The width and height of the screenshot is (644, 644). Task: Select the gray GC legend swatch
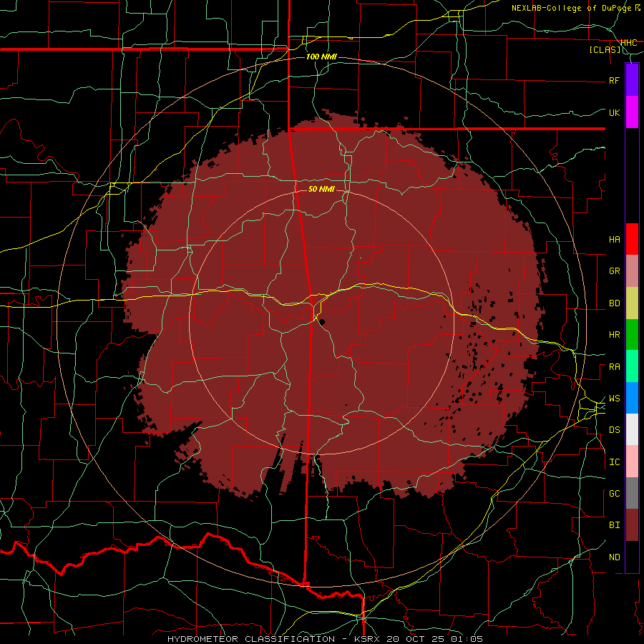point(632,493)
